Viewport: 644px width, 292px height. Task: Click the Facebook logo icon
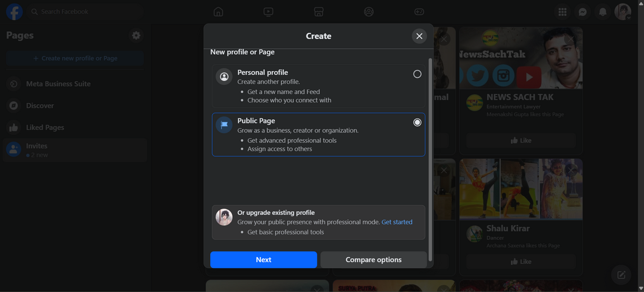click(14, 12)
